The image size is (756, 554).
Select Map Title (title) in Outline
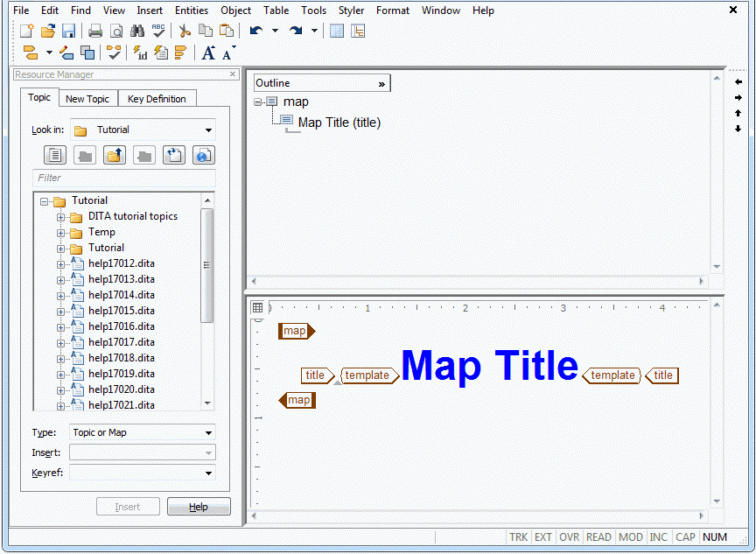point(339,123)
